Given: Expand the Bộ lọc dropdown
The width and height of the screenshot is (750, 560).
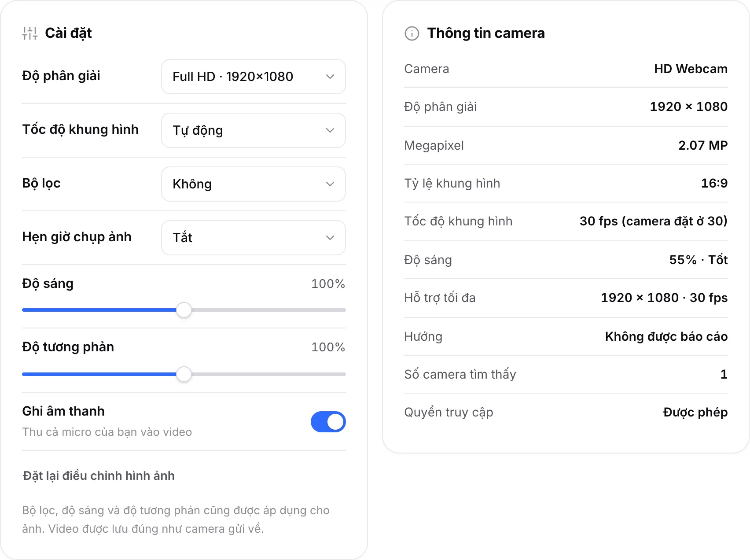Looking at the screenshot, I should [x=254, y=184].
